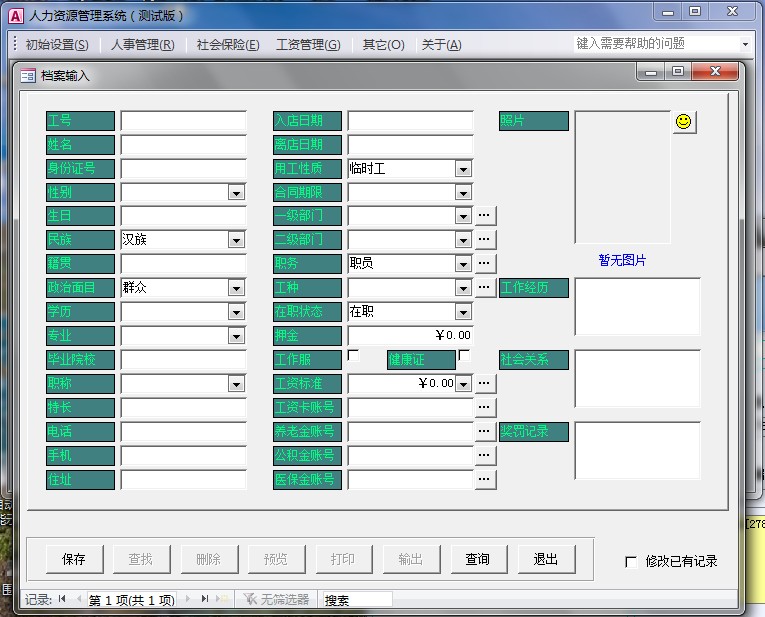Toggle the 健康证 checkbox
The height and width of the screenshot is (617, 765).
coord(464,356)
